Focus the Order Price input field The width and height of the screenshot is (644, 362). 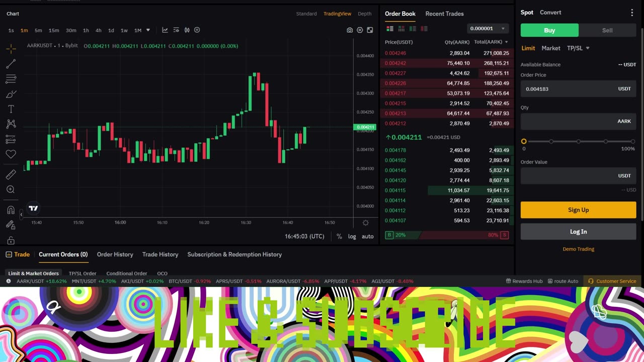[x=578, y=89]
